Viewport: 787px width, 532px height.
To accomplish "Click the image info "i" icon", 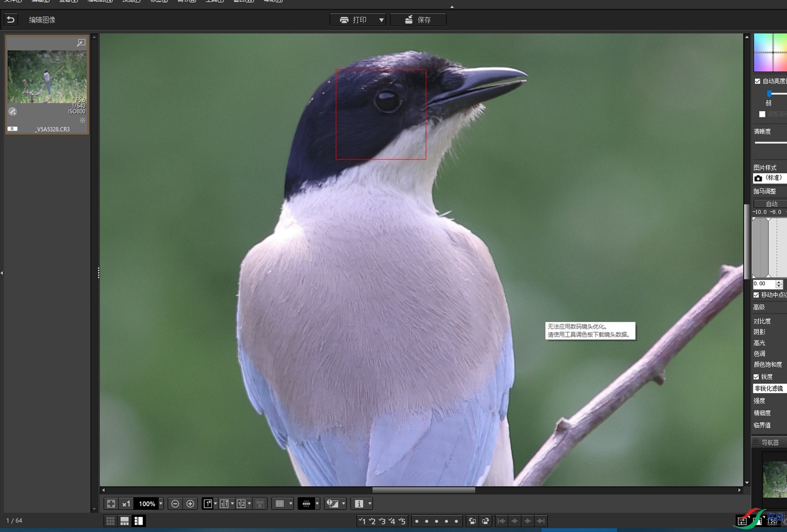I will click(x=359, y=504).
